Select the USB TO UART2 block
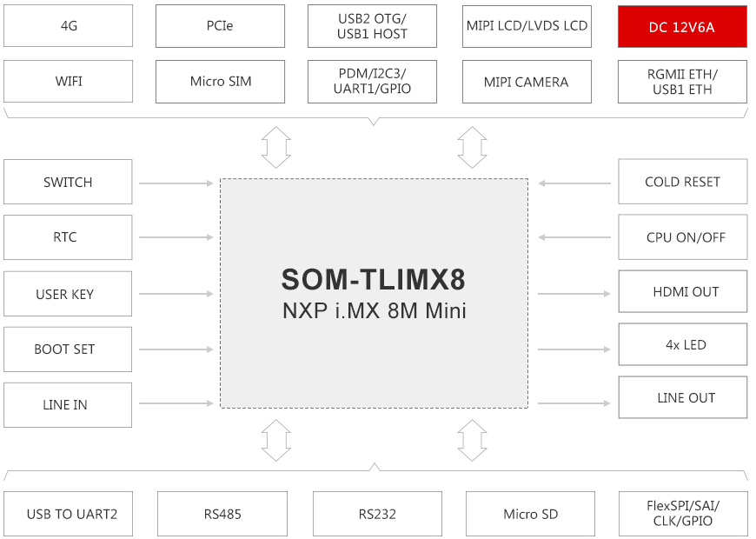This screenshot has width=756, height=539. pyautogui.click(x=71, y=514)
